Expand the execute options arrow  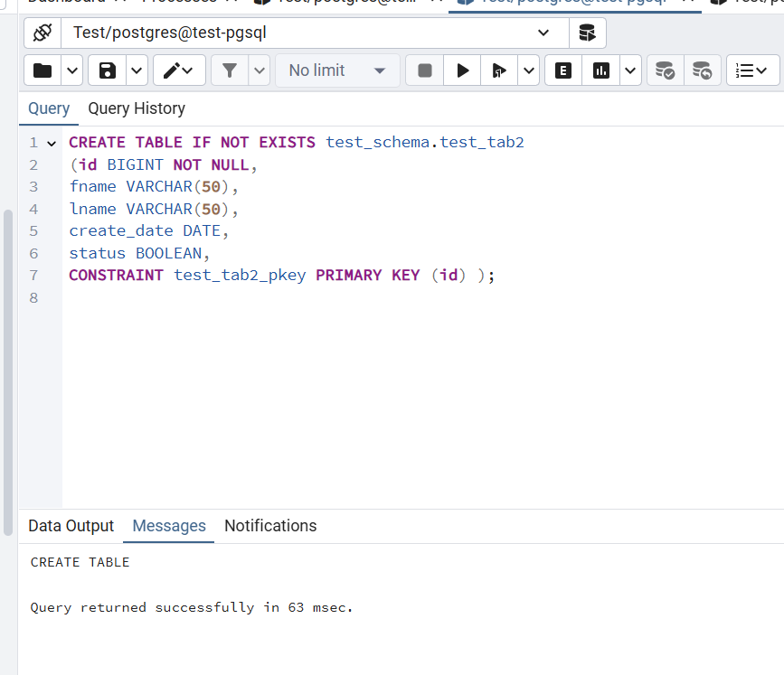528,70
